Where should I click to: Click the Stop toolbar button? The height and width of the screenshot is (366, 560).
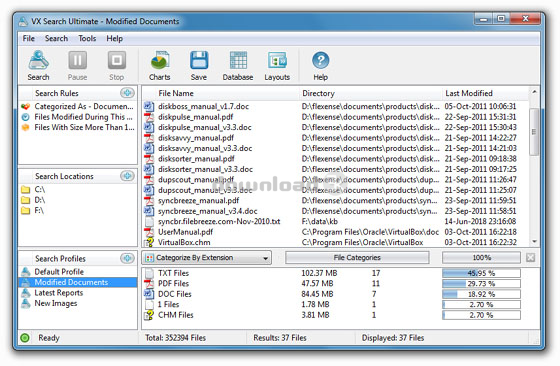[116, 65]
